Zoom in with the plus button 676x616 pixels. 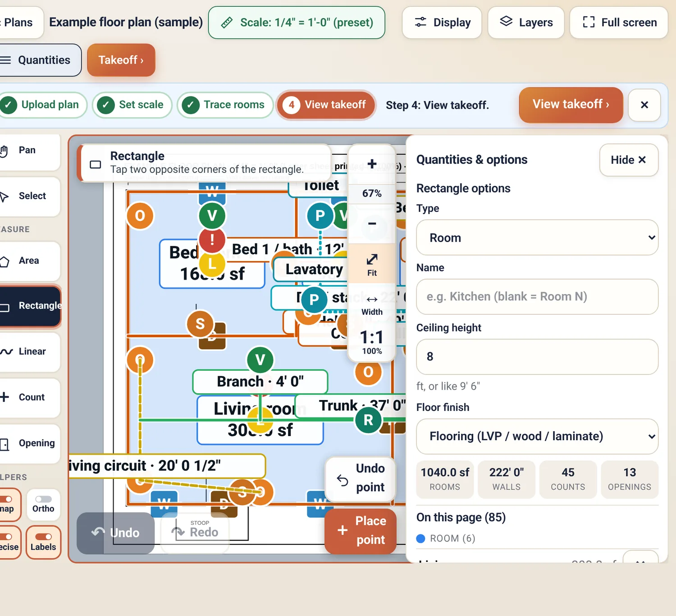point(372,164)
